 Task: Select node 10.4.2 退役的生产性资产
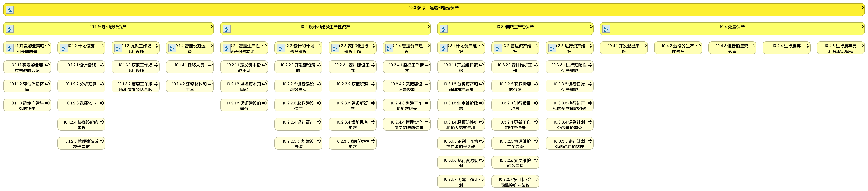[678, 48]
